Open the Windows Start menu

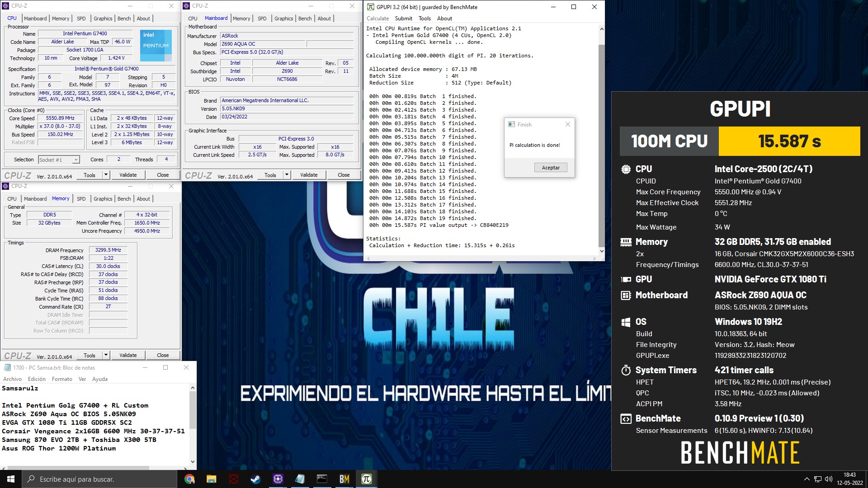click(11, 479)
